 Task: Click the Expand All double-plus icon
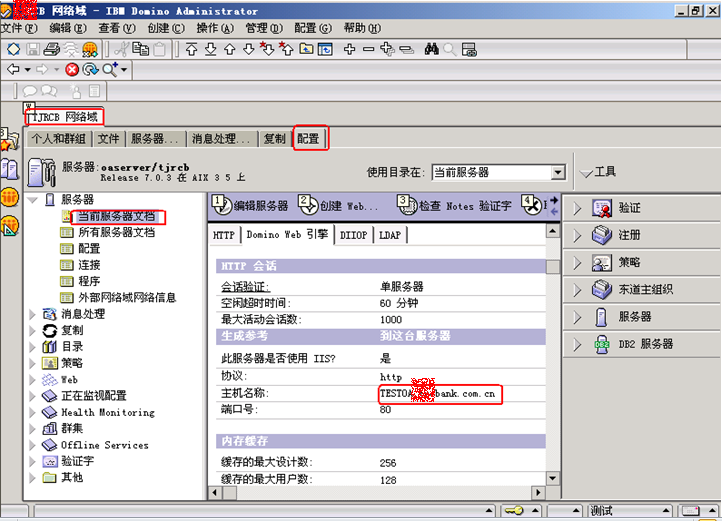pos(387,49)
